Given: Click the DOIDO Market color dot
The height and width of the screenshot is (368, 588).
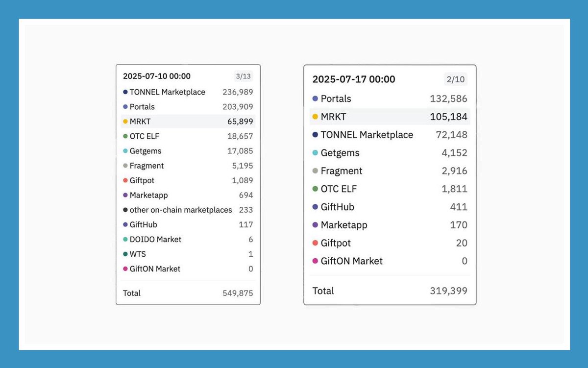Looking at the screenshot, I should click(x=125, y=239).
